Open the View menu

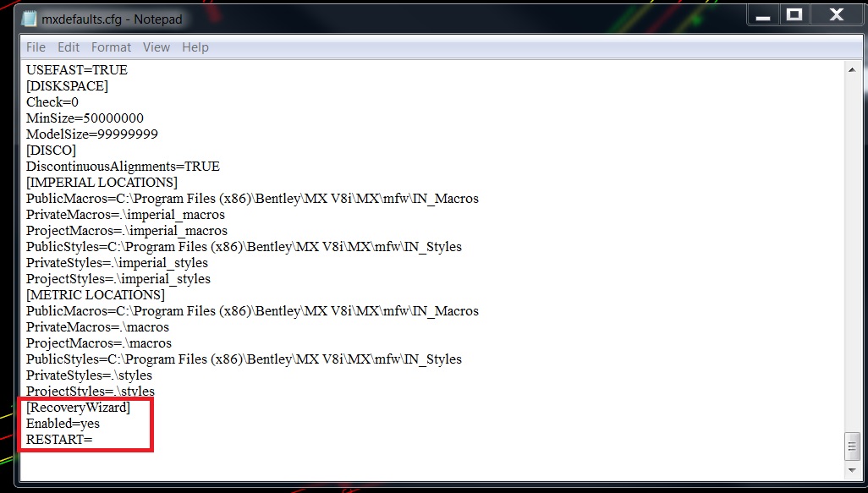157,47
